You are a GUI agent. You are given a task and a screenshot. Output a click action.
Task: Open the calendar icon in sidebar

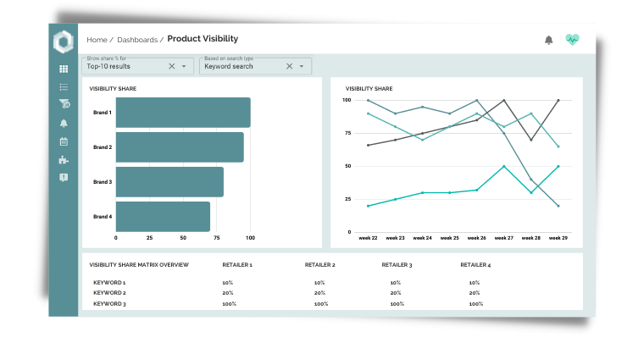pos(64,141)
